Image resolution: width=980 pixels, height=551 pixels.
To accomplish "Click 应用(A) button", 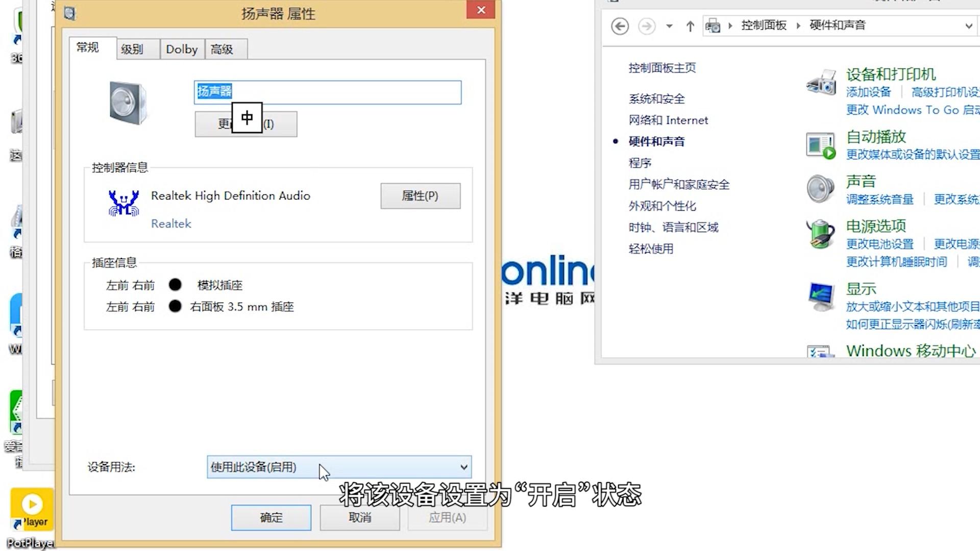I will click(447, 517).
